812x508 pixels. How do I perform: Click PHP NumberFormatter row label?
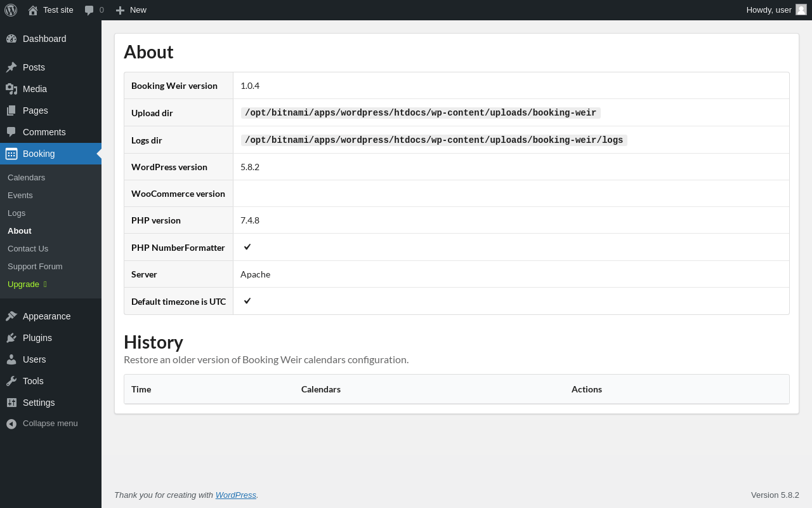178,248
